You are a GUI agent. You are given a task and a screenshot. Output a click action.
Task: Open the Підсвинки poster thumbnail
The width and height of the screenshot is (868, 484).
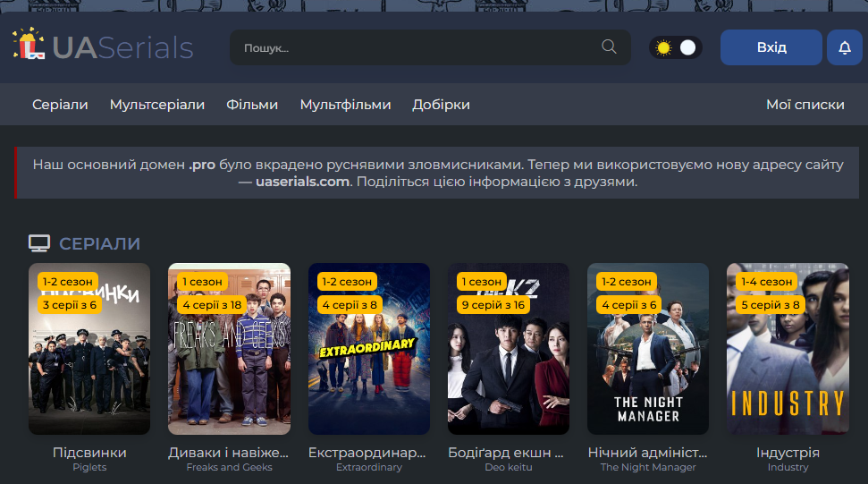click(x=89, y=349)
